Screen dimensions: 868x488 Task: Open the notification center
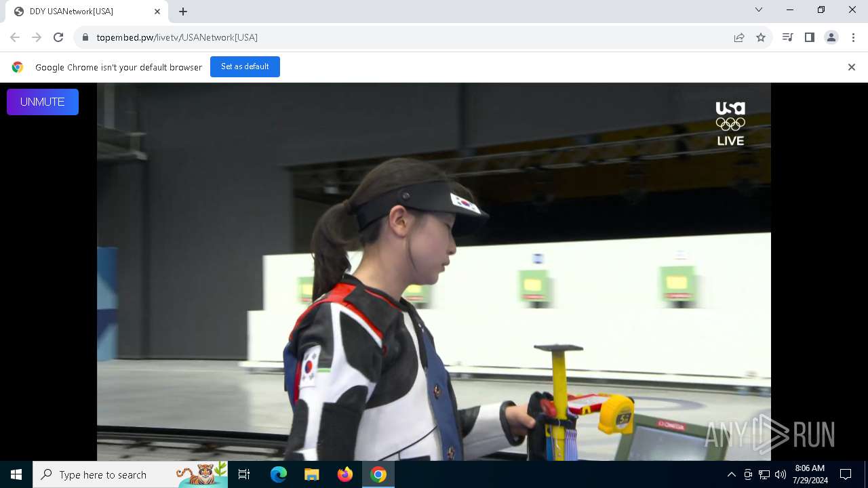click(x=846, y=474)
